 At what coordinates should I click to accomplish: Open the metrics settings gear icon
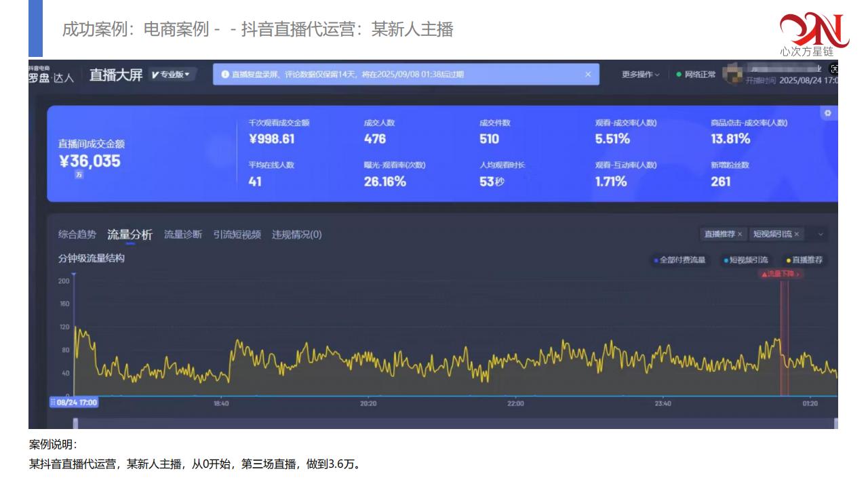tap(827, 113)
